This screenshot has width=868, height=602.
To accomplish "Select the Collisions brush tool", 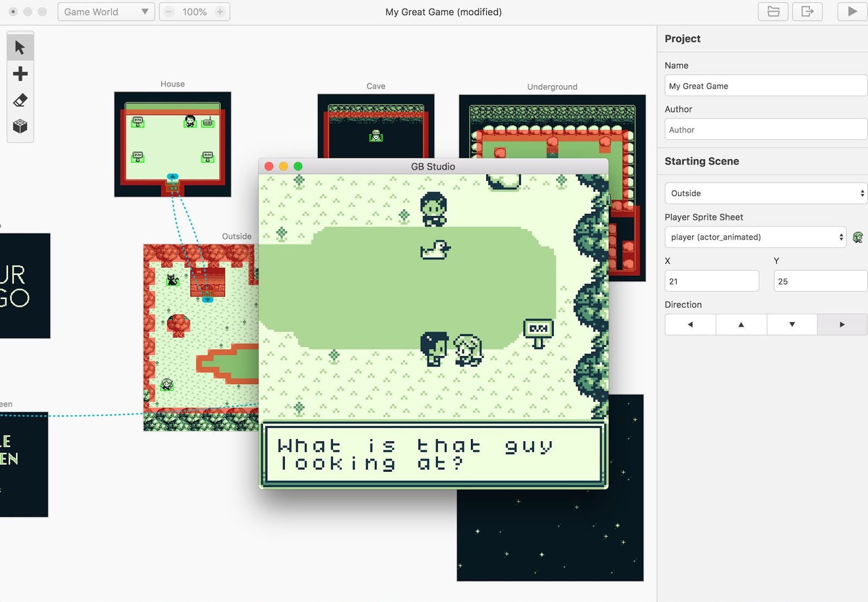I will click(x=20, y=127).
